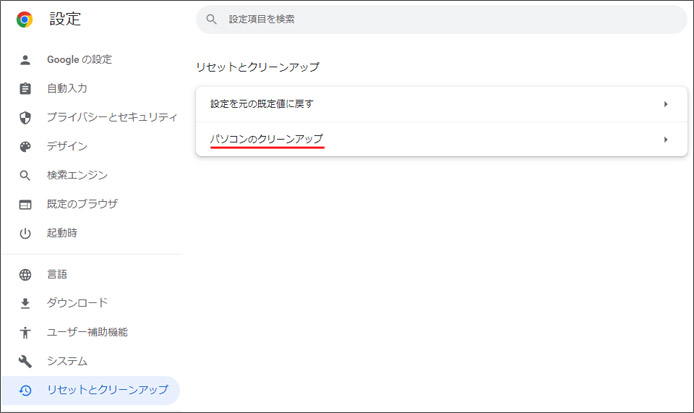694x413 pixels.
Task: Open the globe icon for 言語
Action: pos(25,274)
